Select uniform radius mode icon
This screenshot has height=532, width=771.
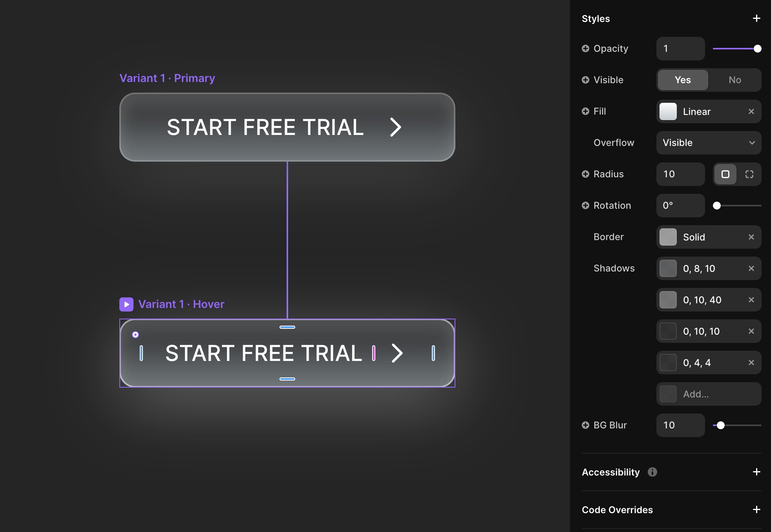pos(725,174)
